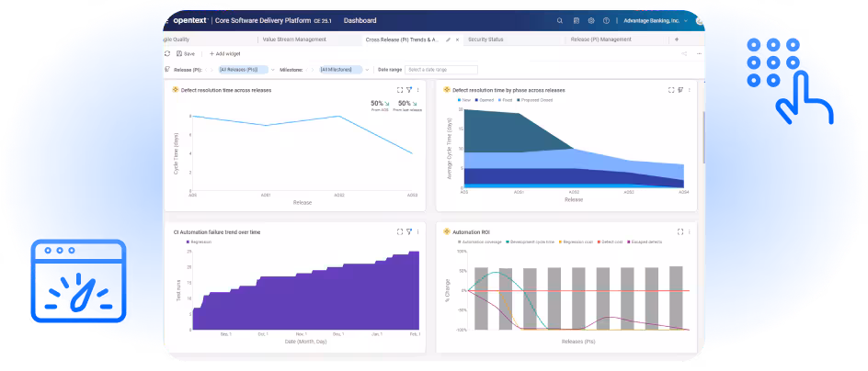Toggle Escaped defects legend series
868x371 pixels.
645,242
